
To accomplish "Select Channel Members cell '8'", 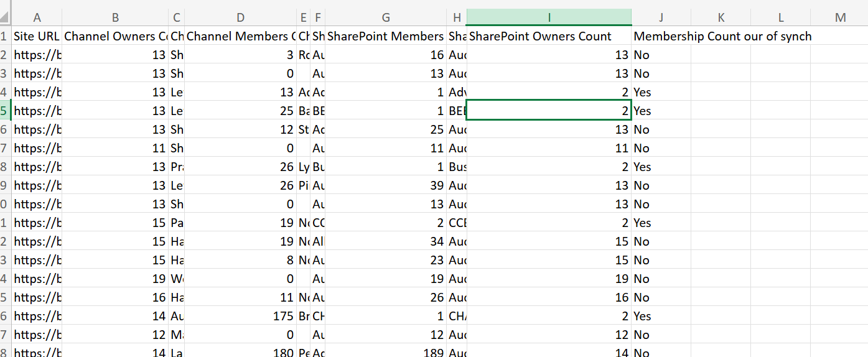I will click(x=241, y=260).
